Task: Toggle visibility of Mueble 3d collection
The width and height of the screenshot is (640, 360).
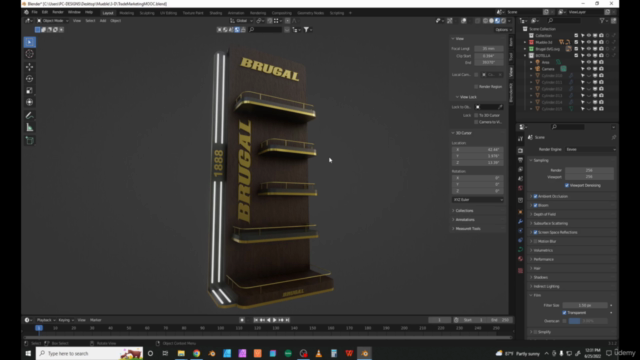Action: point(589,42)
